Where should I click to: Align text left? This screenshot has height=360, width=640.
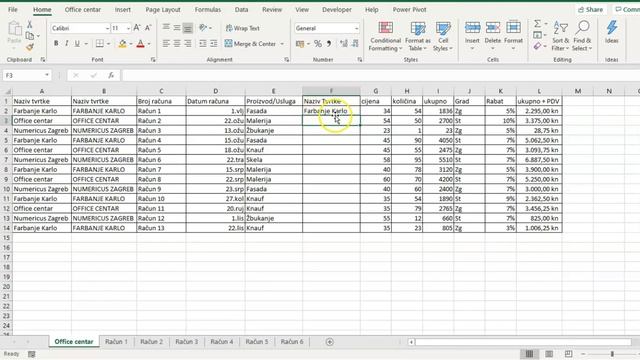[x=166, y=43]
